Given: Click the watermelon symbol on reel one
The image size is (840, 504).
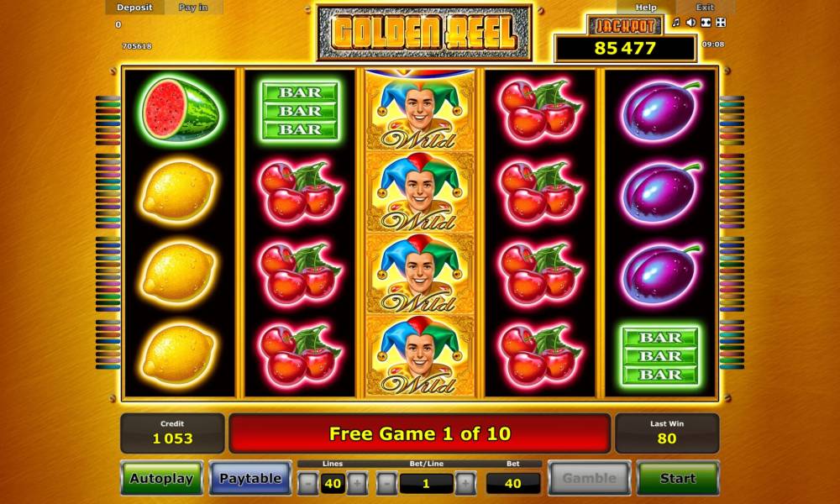Looking at the screenshot, I should [x=180, y=111].
